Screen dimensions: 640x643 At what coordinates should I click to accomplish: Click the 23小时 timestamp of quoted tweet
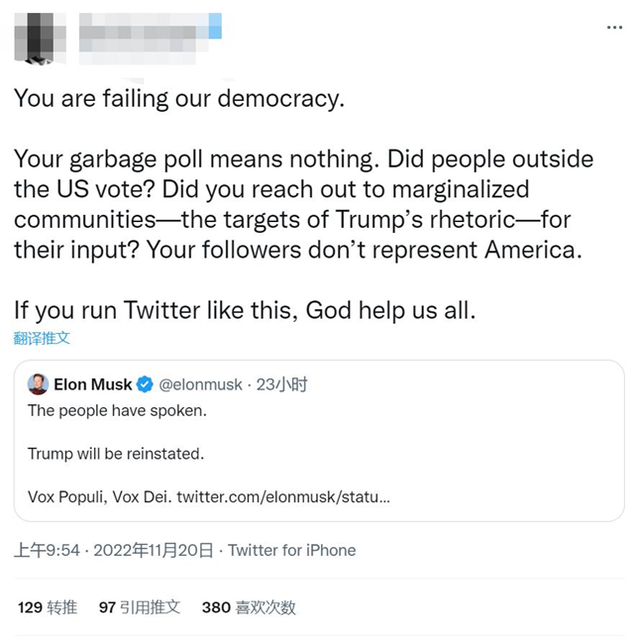(282, 385)
